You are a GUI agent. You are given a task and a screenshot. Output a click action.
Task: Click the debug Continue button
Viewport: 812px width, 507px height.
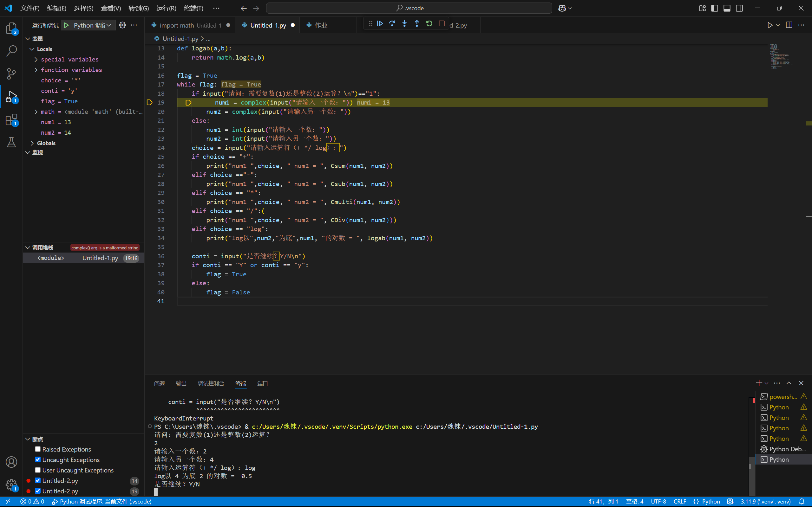tap(380, 24)
